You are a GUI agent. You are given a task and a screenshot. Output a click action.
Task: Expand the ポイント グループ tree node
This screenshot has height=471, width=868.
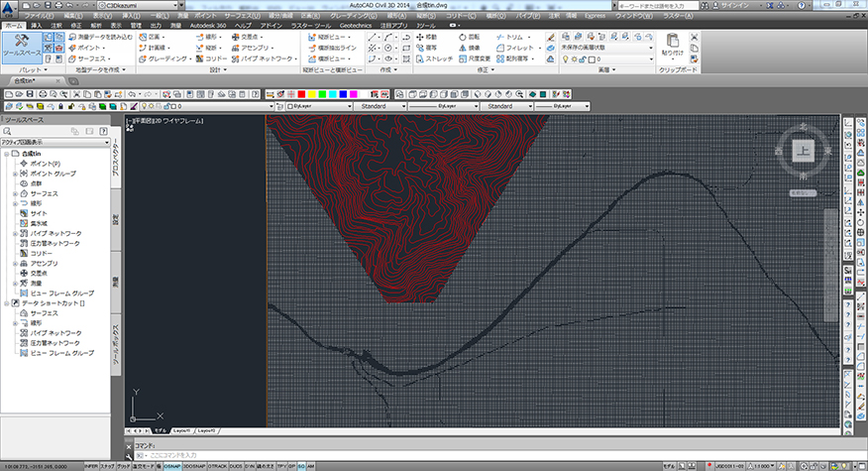pos(16,174)
